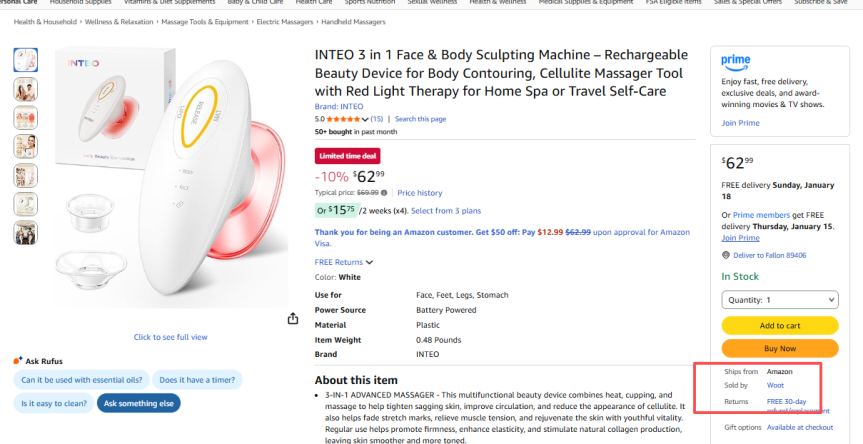863x444 pixels.
Task: Open the Quantity dropdown
Action: click(779, 300)
